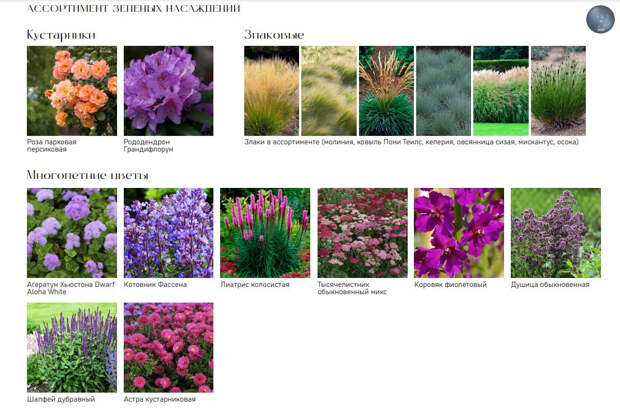
Task: Click the blue fescue grass photo
Action: click(x=444, y=91)
